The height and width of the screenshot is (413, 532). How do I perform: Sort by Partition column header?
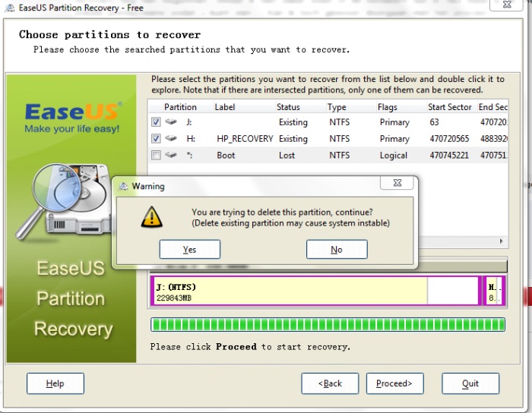click(x=180, y=107)
